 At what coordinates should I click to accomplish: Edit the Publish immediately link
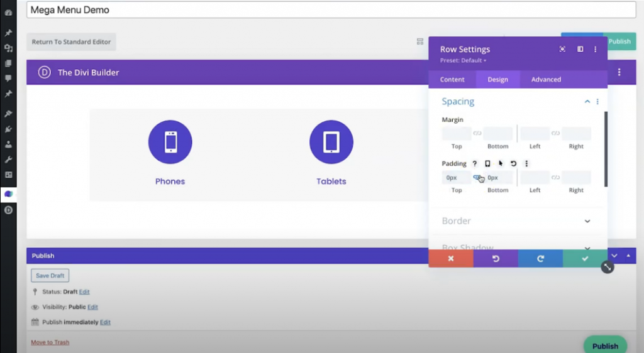[105, 322]
